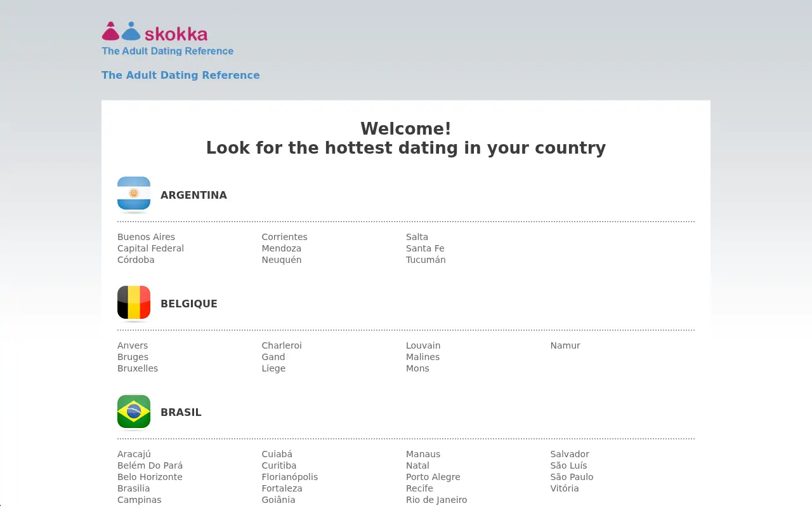
Task: Select Gand city link
Action: pos(273,357)
